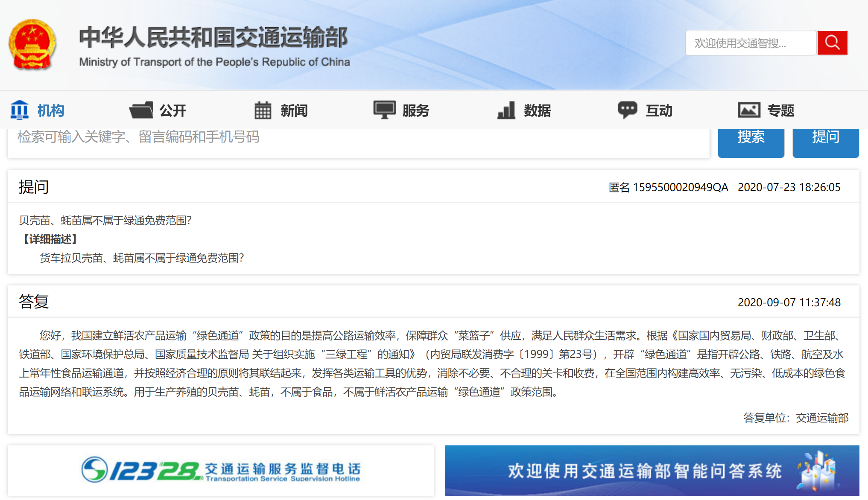Click the folder icon beside 公开
This screenshot has height=500, width=868.
141,110
